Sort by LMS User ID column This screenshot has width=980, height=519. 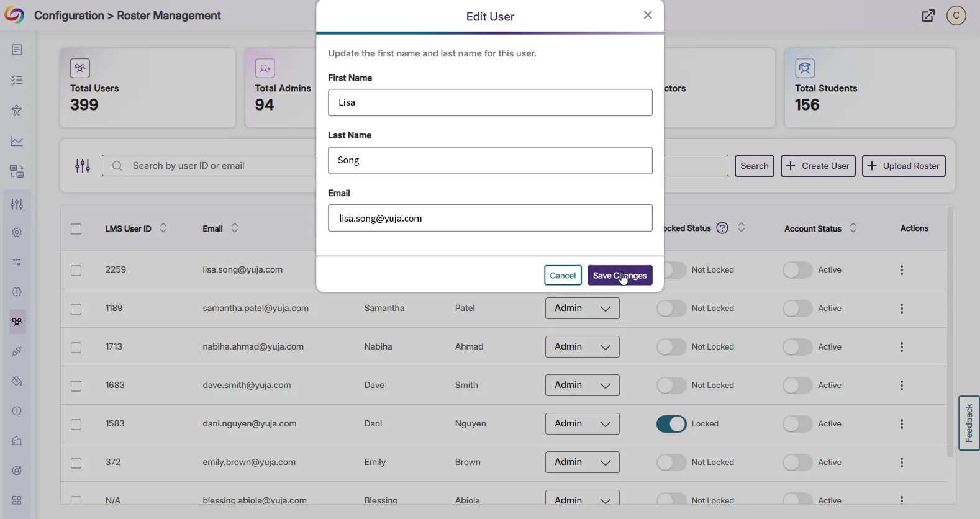163,228
